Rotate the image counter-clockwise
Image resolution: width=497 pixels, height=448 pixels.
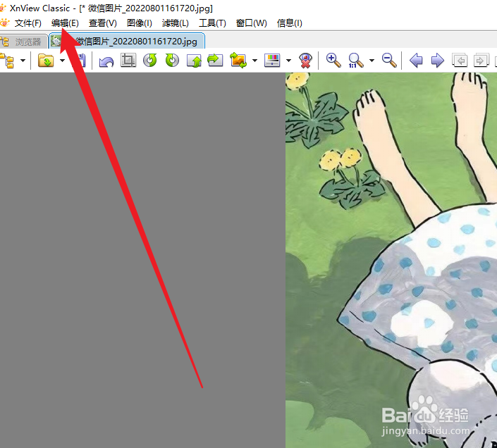[150, 60]
